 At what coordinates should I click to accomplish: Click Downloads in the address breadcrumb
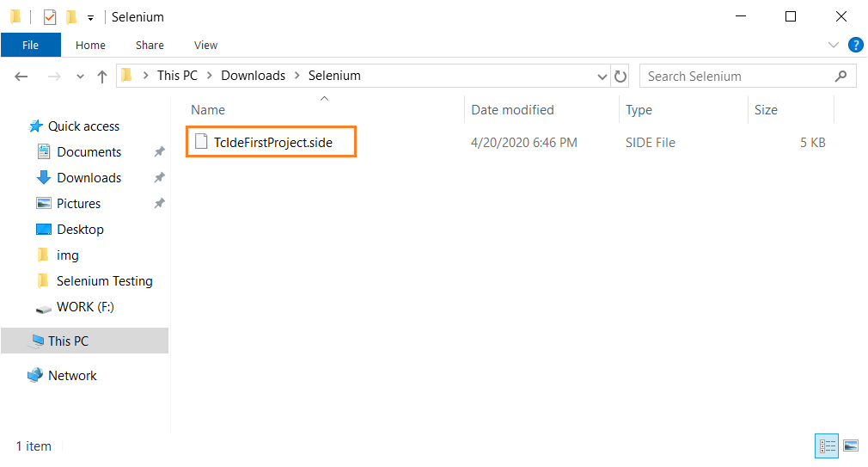click(x=253, y=76)
